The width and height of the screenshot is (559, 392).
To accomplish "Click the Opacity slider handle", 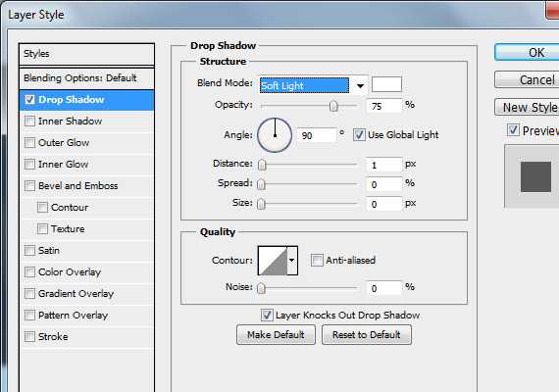I will [333, 106].
